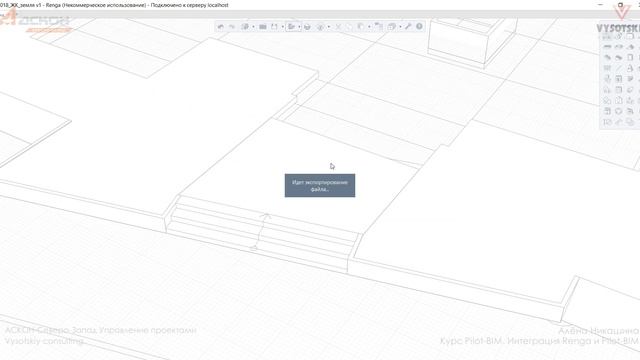The height and width of the screenshot is (360, 640).
Task: Expand dropdown arrow left of wrench icon
Action: (x=400, y=27)
